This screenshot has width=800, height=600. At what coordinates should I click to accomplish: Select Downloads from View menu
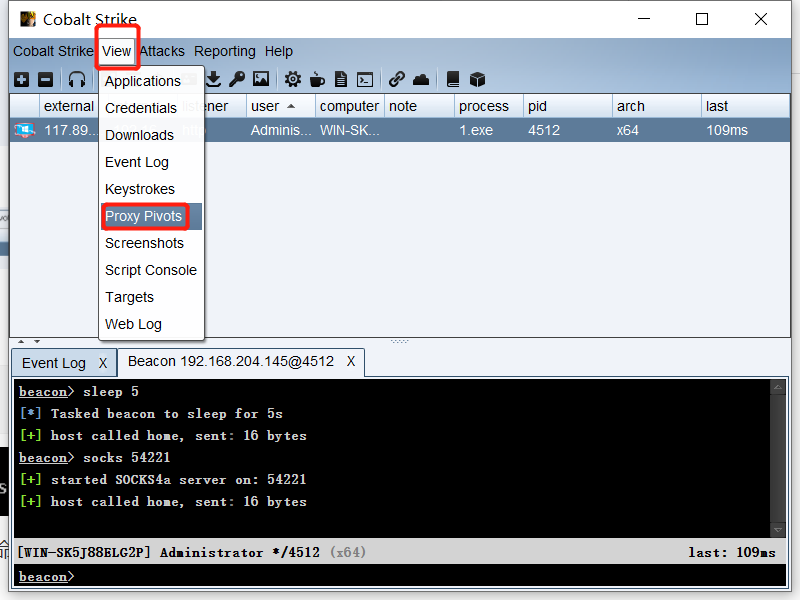click(152, 135)
